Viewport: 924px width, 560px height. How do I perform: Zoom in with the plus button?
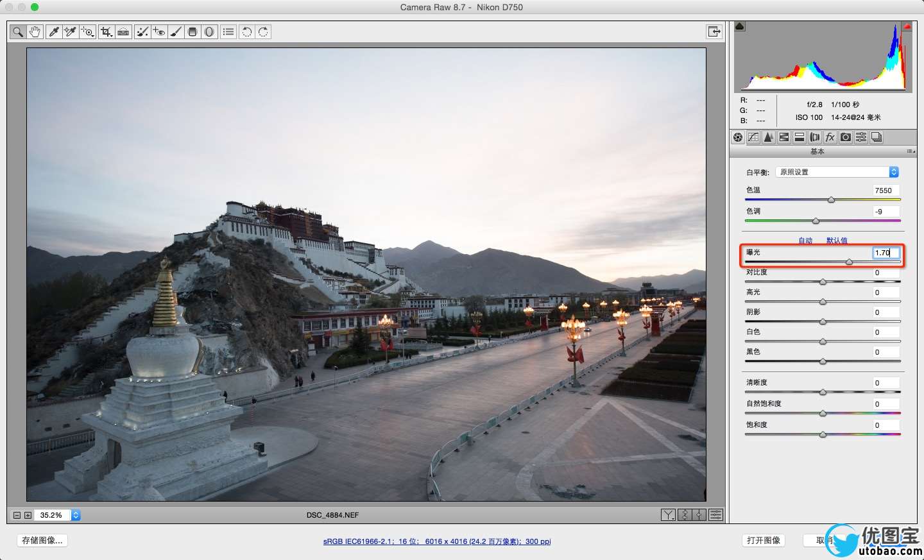coord(28,515)
